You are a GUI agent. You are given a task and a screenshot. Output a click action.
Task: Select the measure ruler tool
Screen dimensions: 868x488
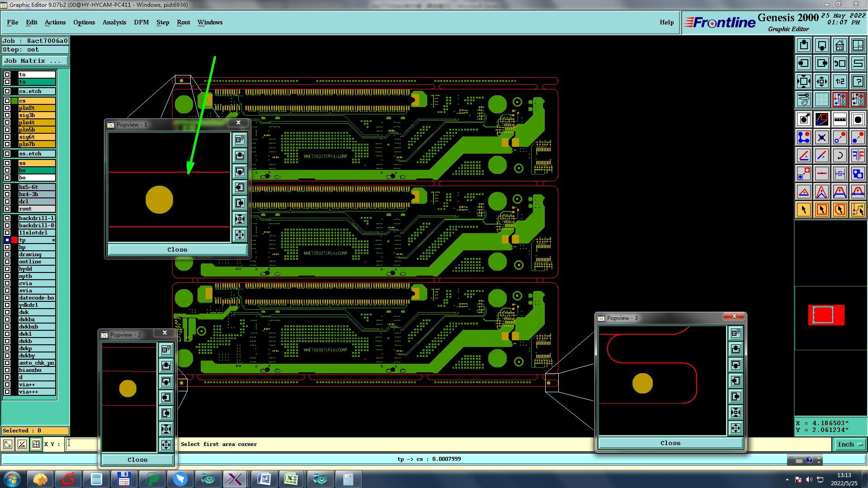(x=840, y=119)
